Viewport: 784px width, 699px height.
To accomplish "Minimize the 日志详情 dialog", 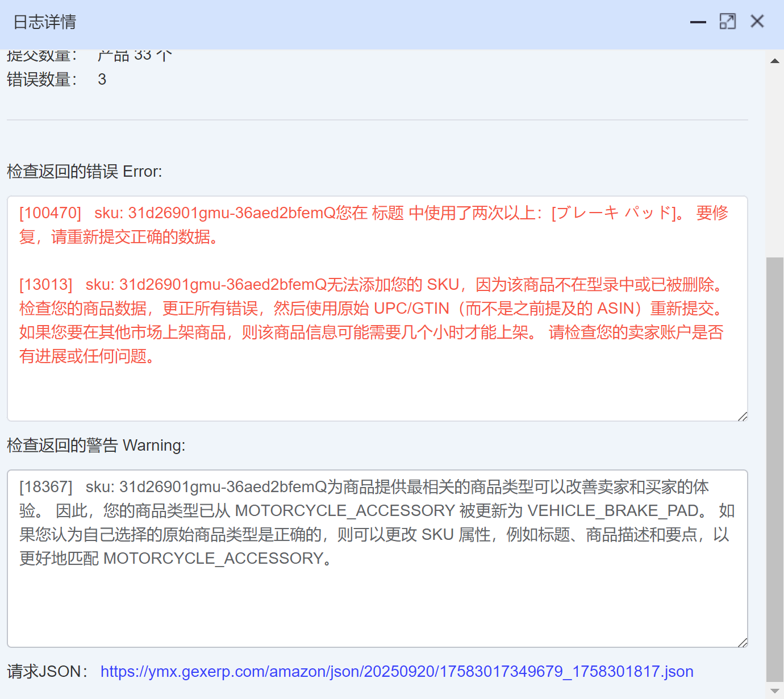I will click(x=698, y=22).
